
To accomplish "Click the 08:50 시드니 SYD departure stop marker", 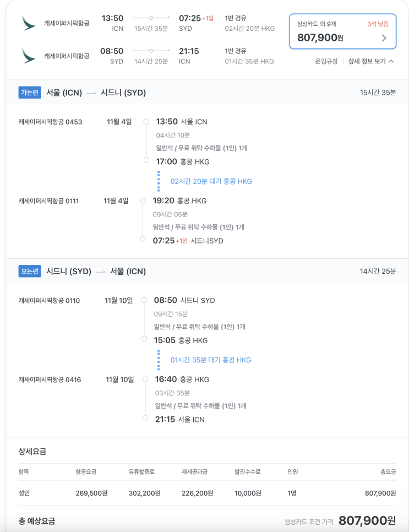I will click(x=144, y=300).
